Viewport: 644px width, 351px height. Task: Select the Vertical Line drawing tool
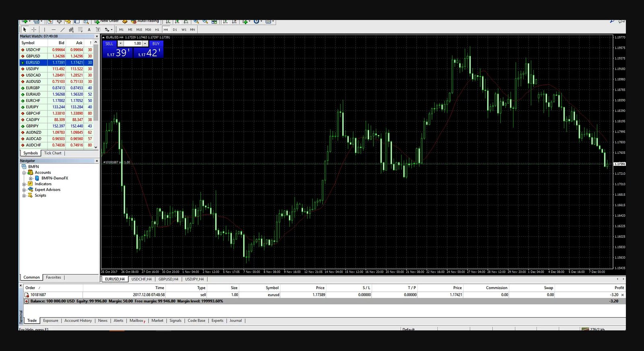click(45, 29)
